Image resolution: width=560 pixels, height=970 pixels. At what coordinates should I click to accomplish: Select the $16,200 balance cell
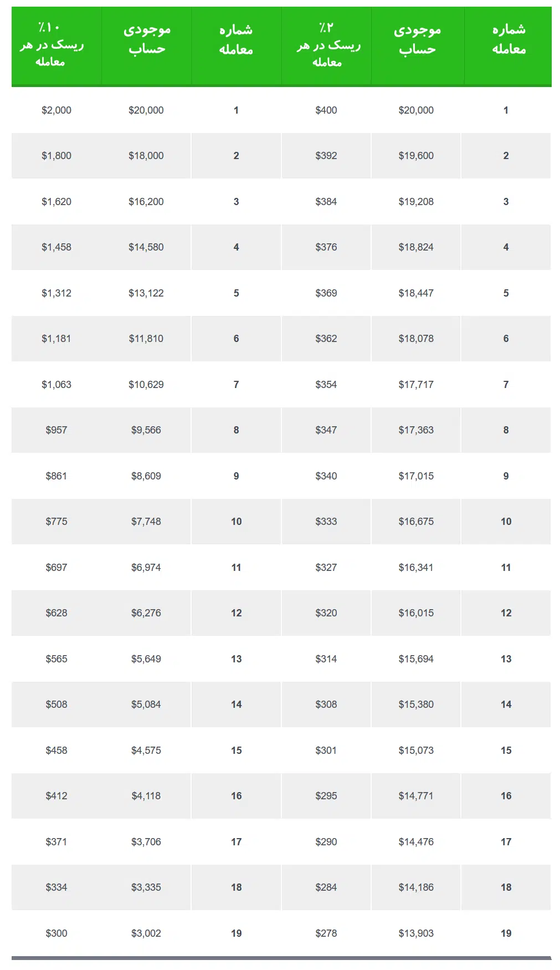[x=146, y=202]
